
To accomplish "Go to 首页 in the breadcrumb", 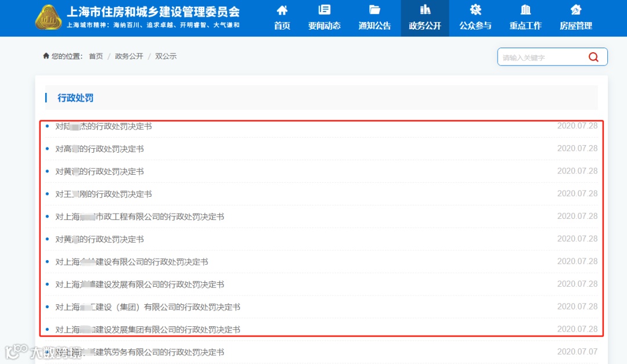I will point(96,56).
